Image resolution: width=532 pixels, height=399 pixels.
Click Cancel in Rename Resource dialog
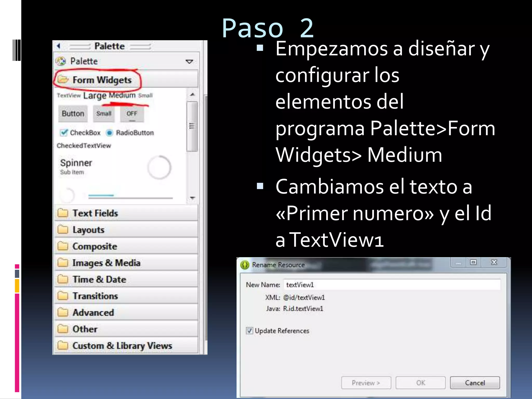(x=475, y=383)
